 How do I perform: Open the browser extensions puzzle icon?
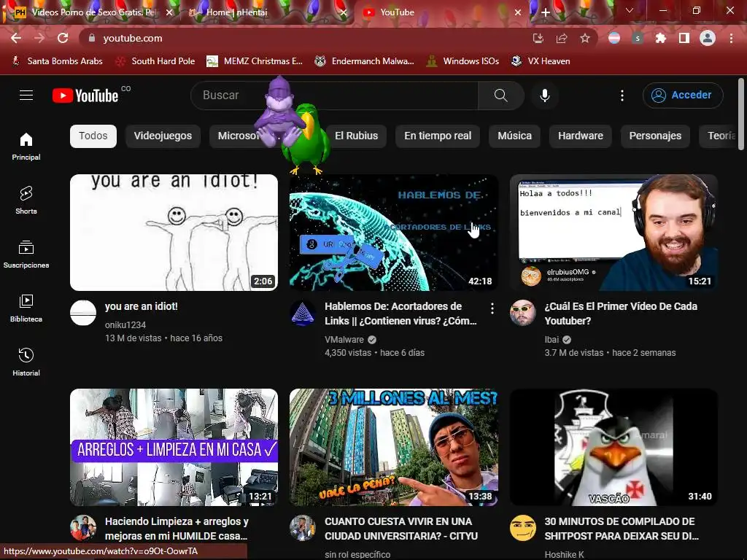(660, 38)
